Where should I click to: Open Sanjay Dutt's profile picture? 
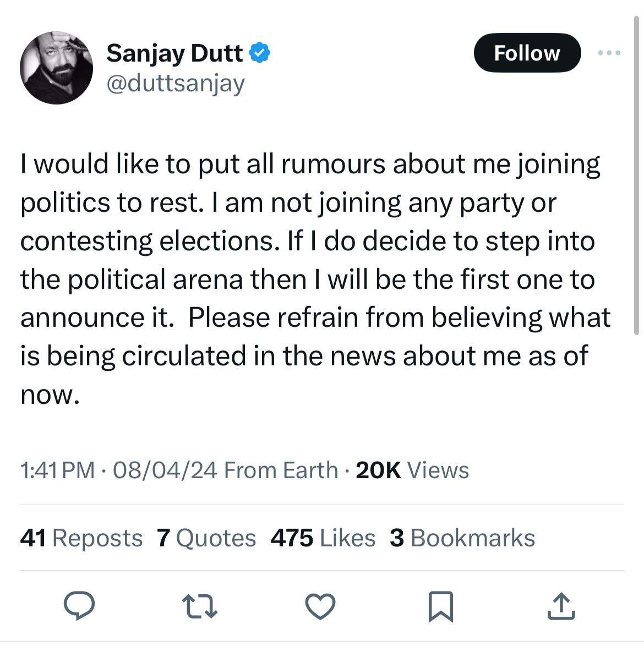(x=57, y=68)
